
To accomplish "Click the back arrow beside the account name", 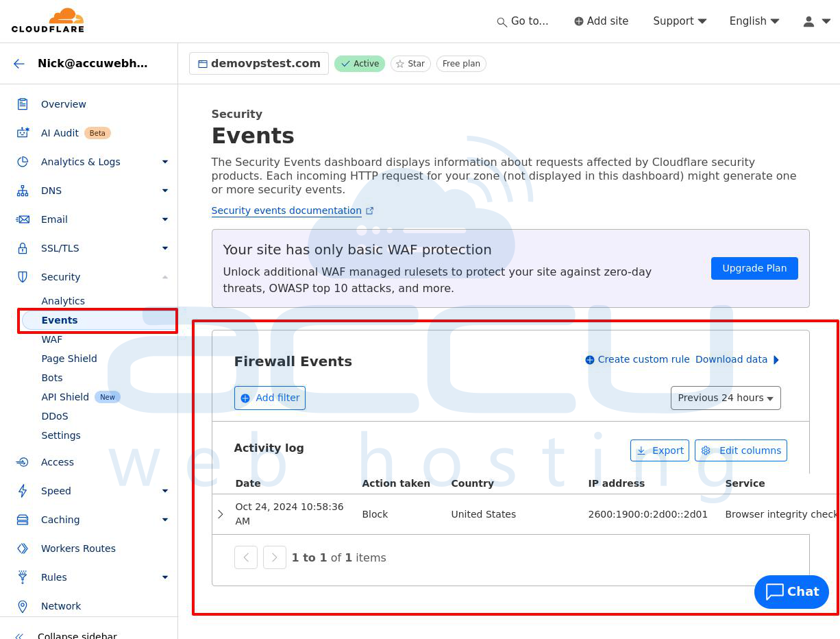I will (x=19, y=64).
